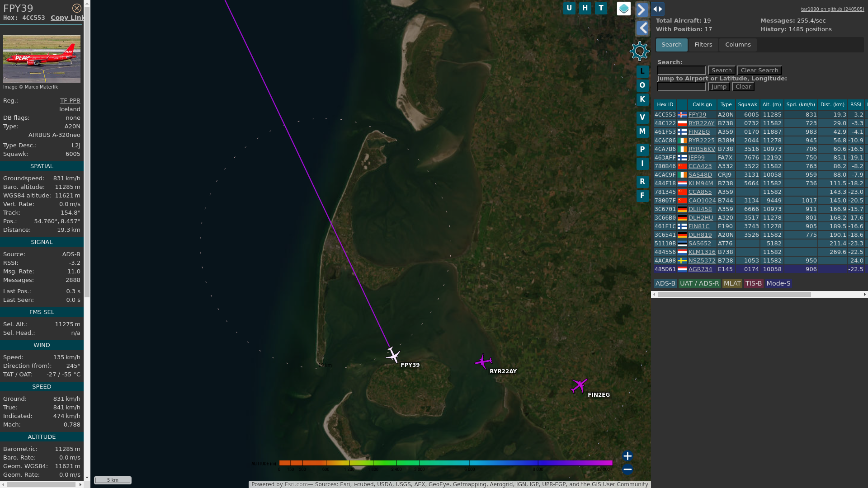Sort table by Alt. (m) column

point(771,104)
